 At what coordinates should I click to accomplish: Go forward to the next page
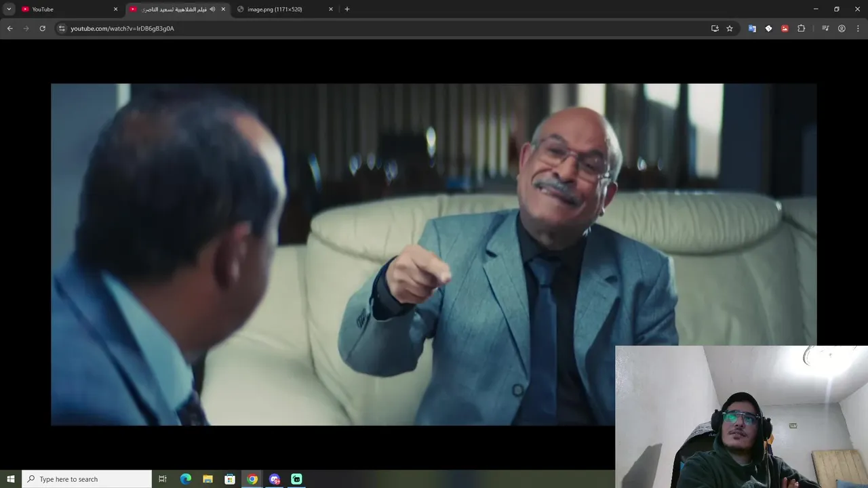[x=26, y=28]
